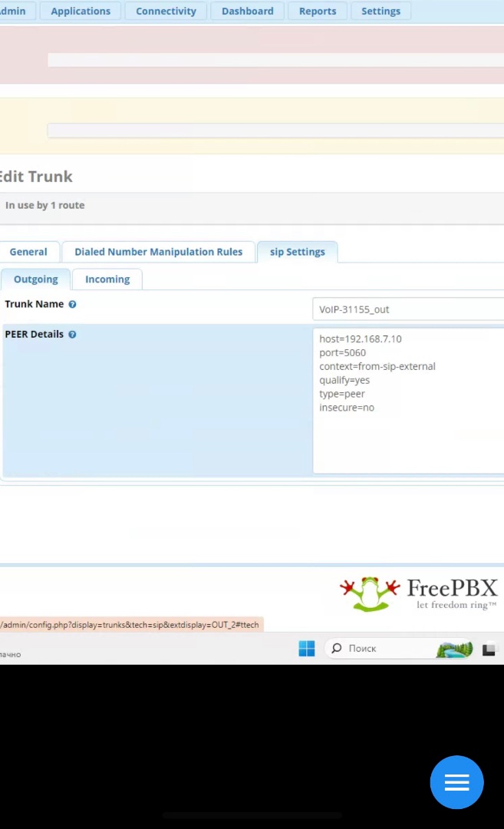Click the taskbar search box
This screenshot has height=829, width=504.
click(400, 648)
